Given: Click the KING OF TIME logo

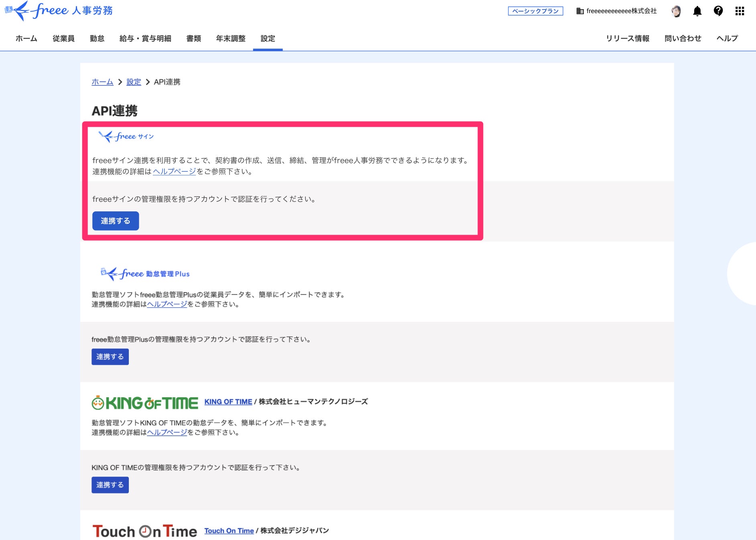Looking at the screenshot, I should [145, 402].
